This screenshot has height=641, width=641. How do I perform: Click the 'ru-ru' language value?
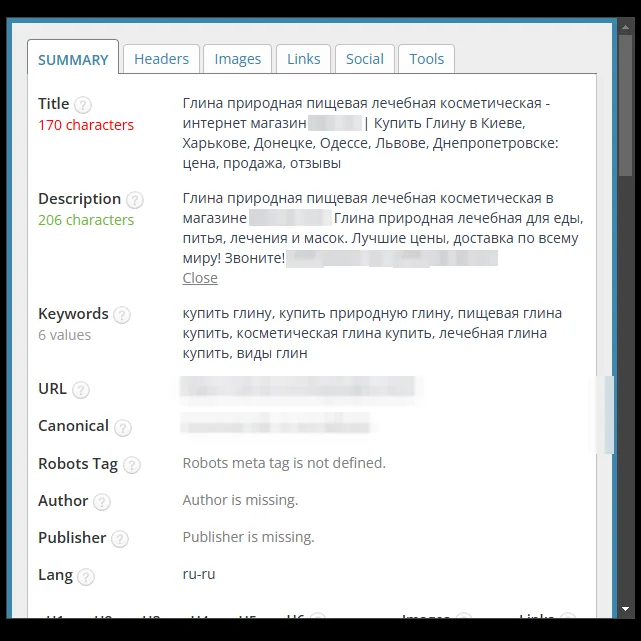click(199, 574)
